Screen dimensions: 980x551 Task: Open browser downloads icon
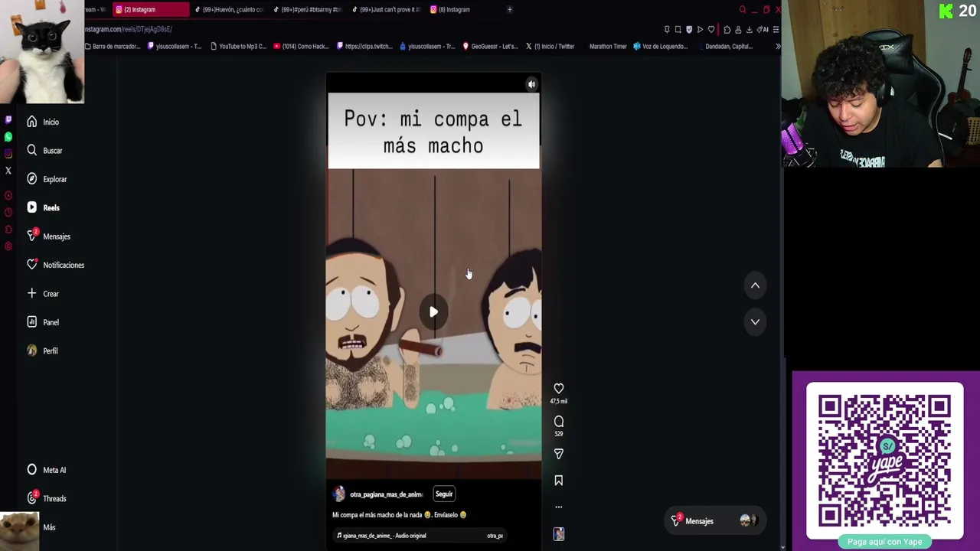750,30
